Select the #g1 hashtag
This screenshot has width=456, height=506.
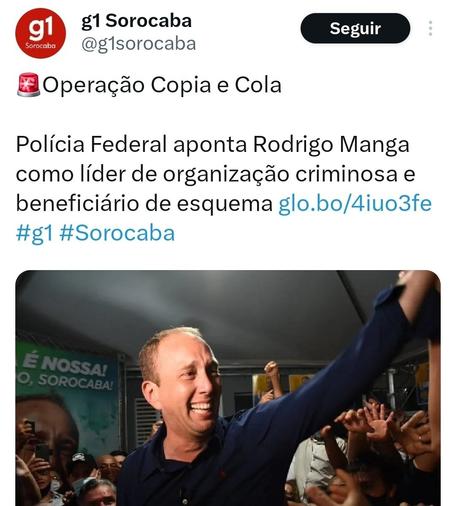35,233
